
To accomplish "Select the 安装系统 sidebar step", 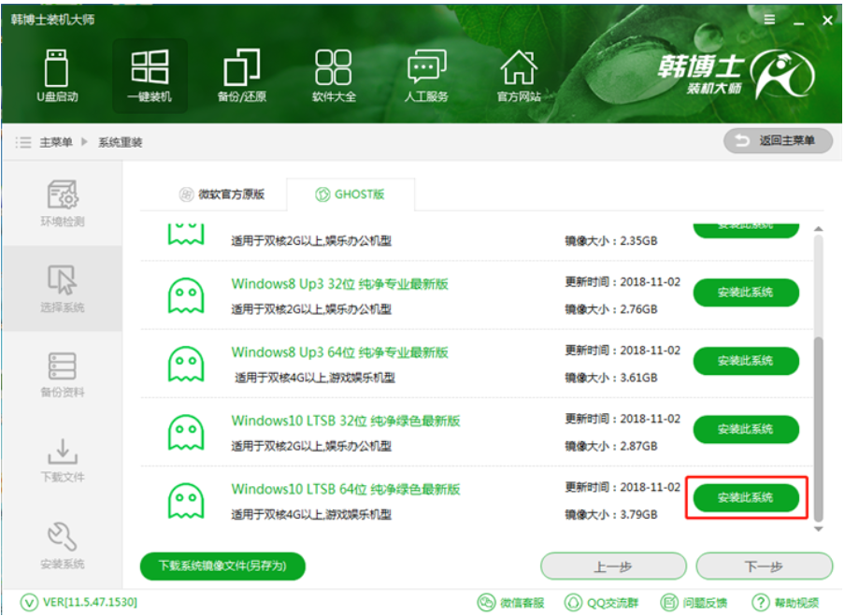I will [63, 545].
